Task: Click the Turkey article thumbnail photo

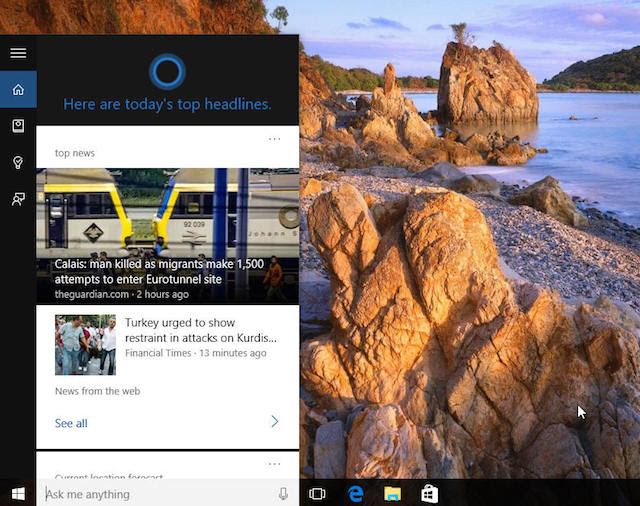Action: tap(85, 345)
